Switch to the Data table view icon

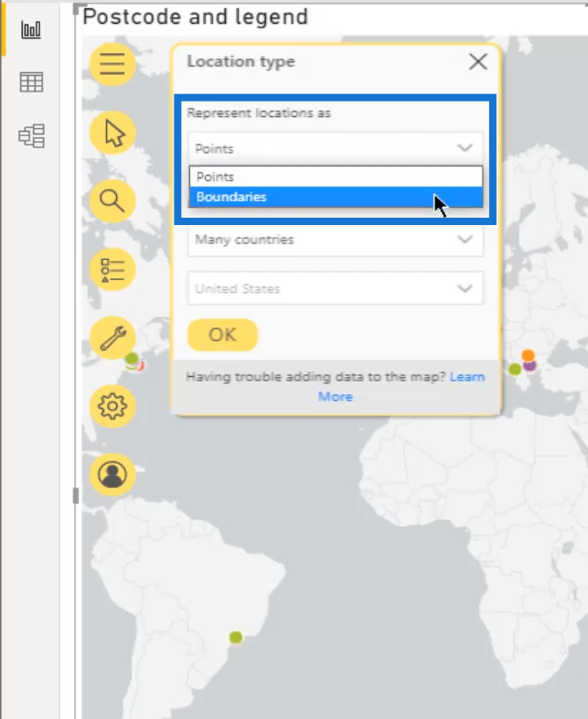[x=31, y=82]
